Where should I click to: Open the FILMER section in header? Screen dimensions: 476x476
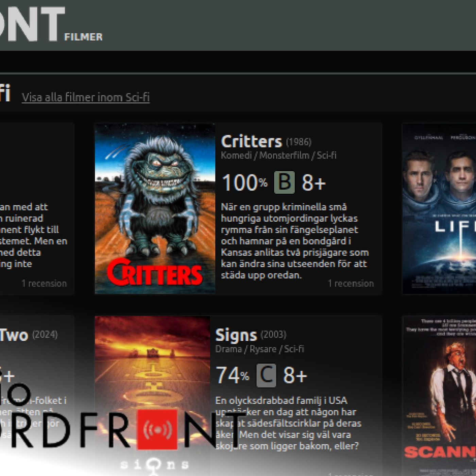pyautogui.click(x=83, y=37)
